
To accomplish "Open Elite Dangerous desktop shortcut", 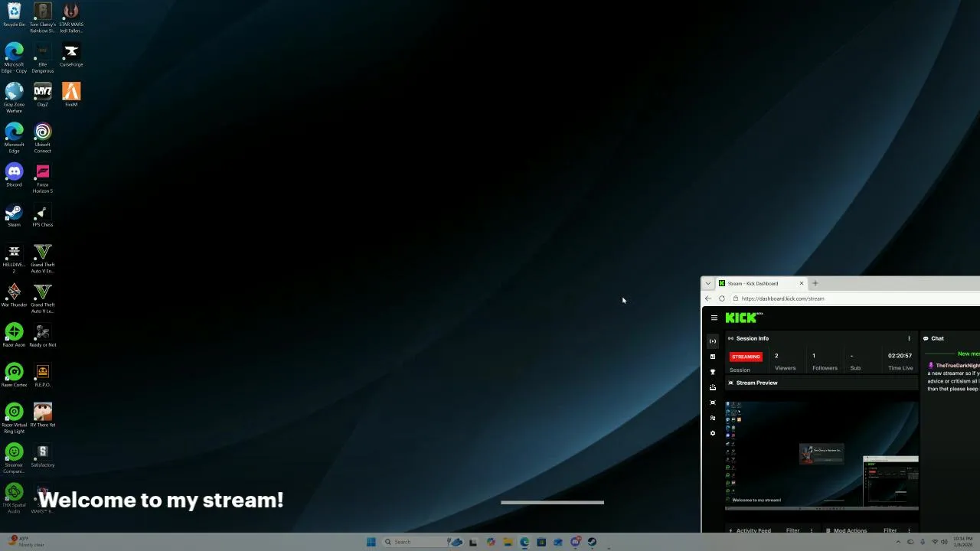I will coord(42,57).
